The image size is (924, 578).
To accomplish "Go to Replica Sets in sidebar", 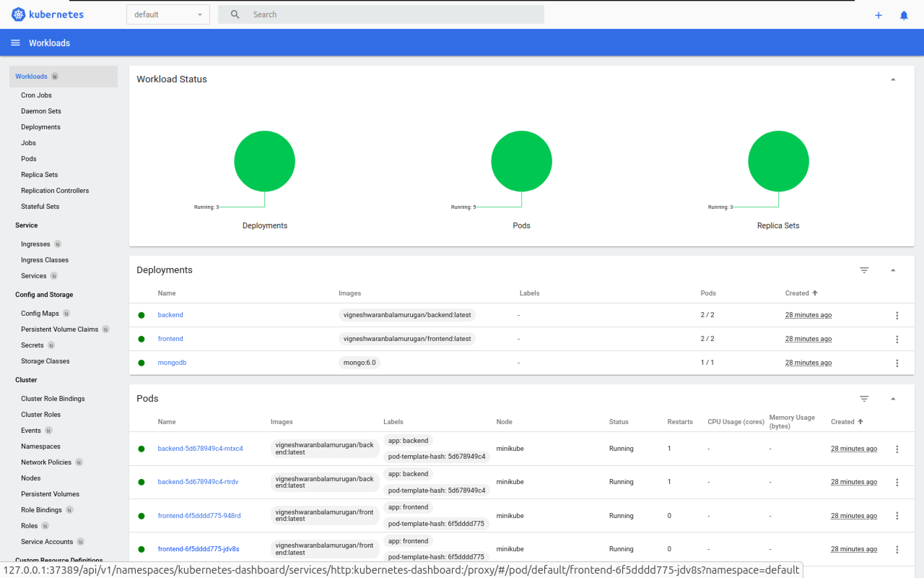I will point(39,175).
